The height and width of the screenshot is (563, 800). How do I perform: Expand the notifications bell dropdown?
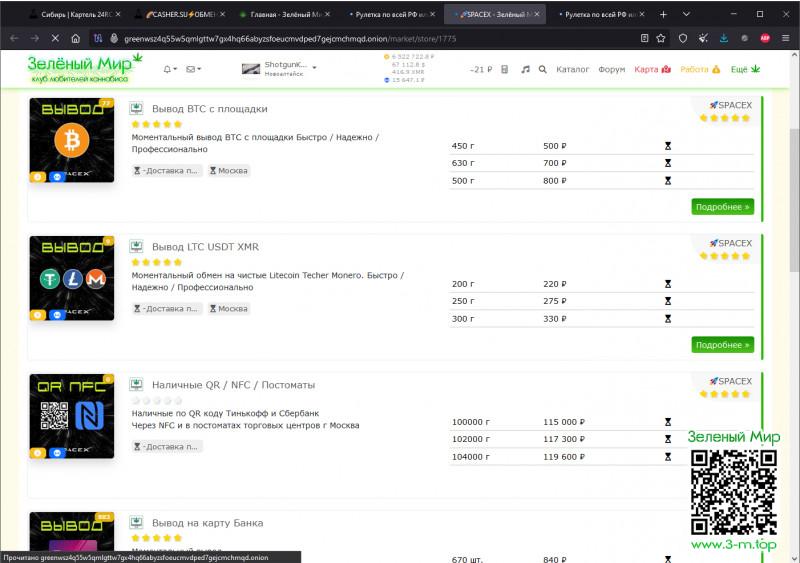[170, 70]
